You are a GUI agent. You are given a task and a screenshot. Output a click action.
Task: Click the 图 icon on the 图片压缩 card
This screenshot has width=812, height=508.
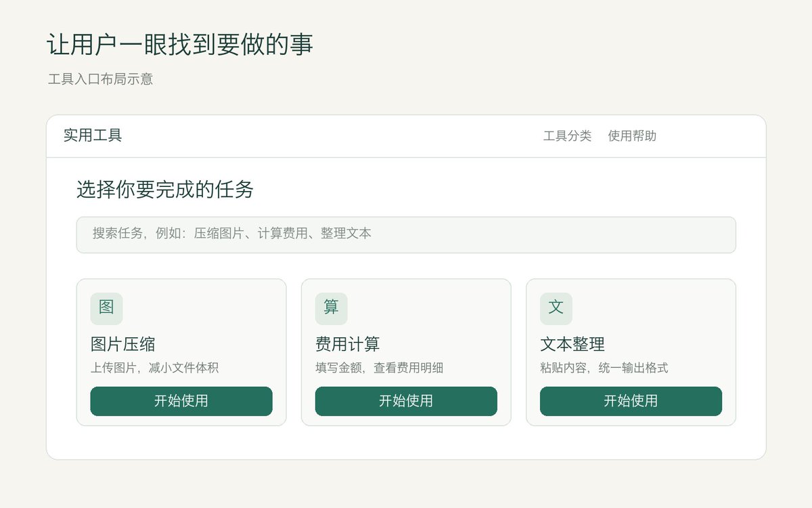106,308
